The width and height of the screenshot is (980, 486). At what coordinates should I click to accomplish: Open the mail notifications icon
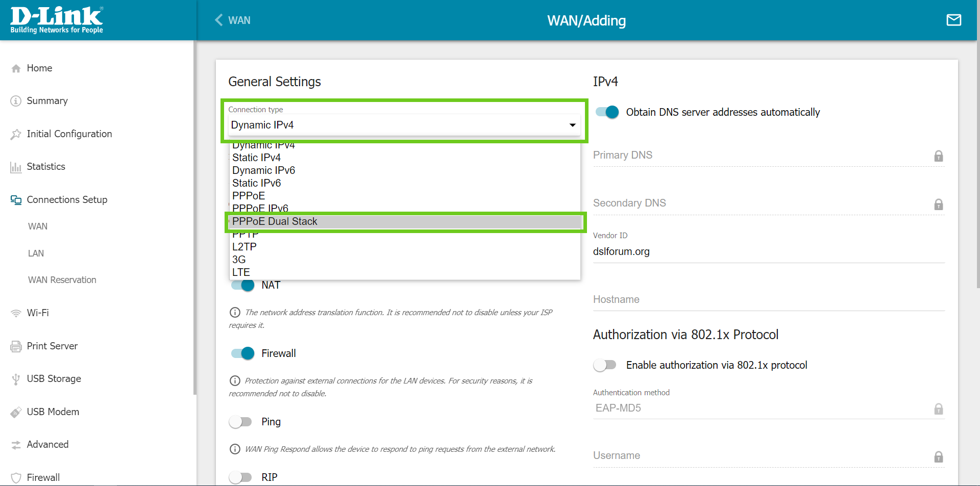[953, 20]
